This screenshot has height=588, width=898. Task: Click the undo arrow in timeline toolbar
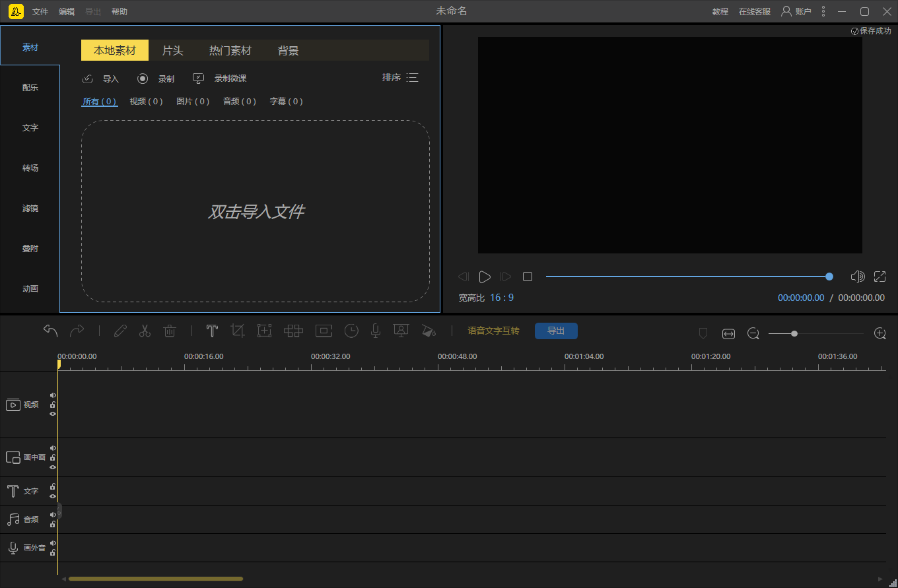(51, 331)
